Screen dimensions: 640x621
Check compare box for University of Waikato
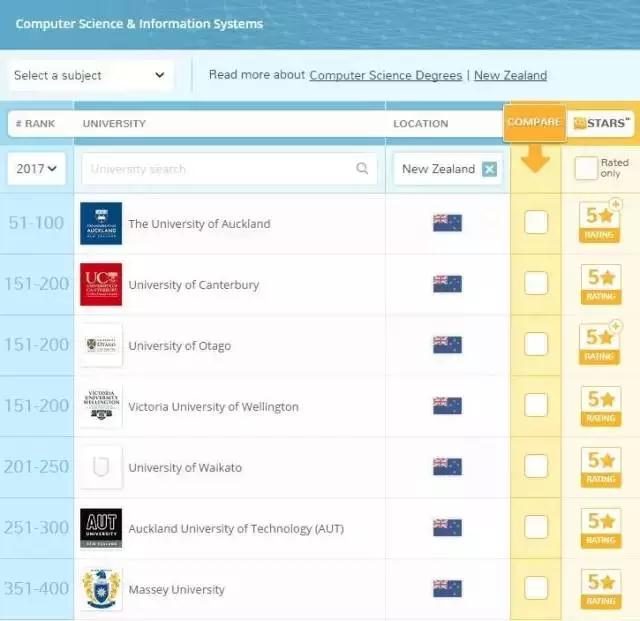tap(536, 466)
